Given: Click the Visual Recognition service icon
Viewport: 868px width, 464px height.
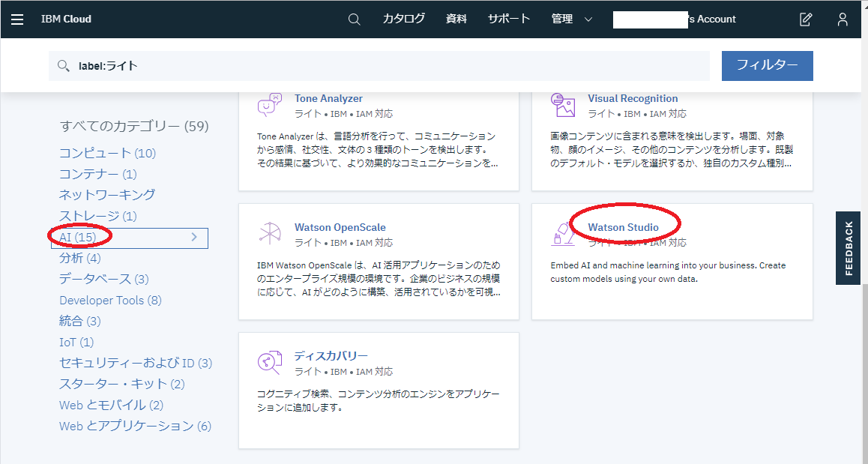Looking at the screenshot, I should [x=563, y=105].
